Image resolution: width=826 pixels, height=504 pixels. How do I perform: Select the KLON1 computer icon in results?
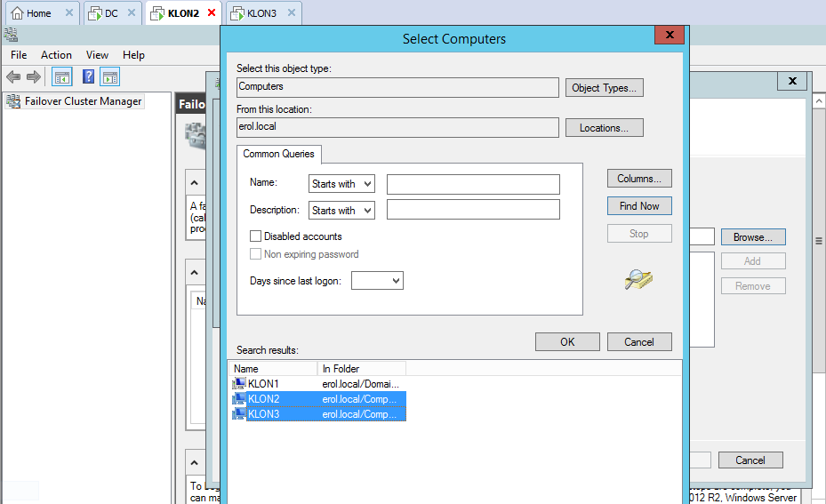click(239, 383)
